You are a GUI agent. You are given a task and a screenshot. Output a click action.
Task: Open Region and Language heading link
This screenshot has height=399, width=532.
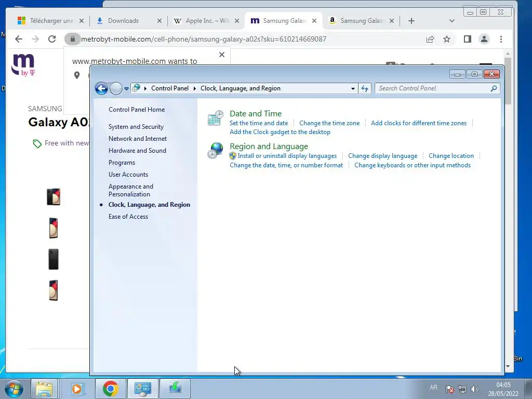coord(269,146)
